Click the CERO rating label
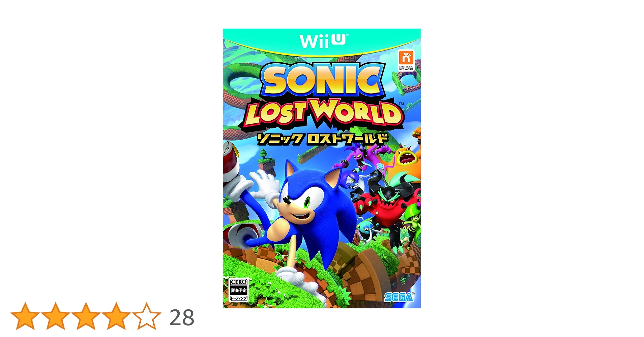The width and height of the screenshot is (644, 337). pos(239,290)
